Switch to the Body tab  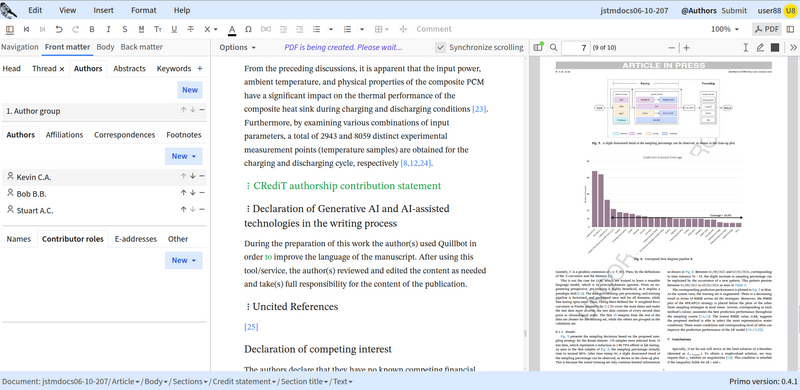(x=106, y=47)
